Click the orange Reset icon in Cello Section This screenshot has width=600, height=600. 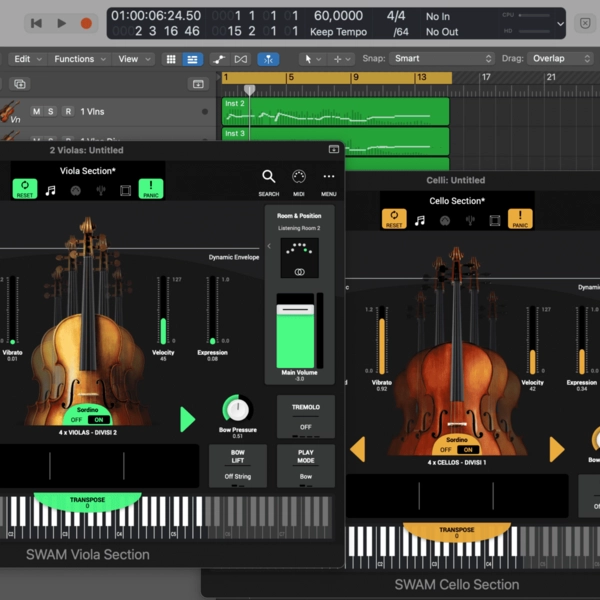[x=394, y=219]
